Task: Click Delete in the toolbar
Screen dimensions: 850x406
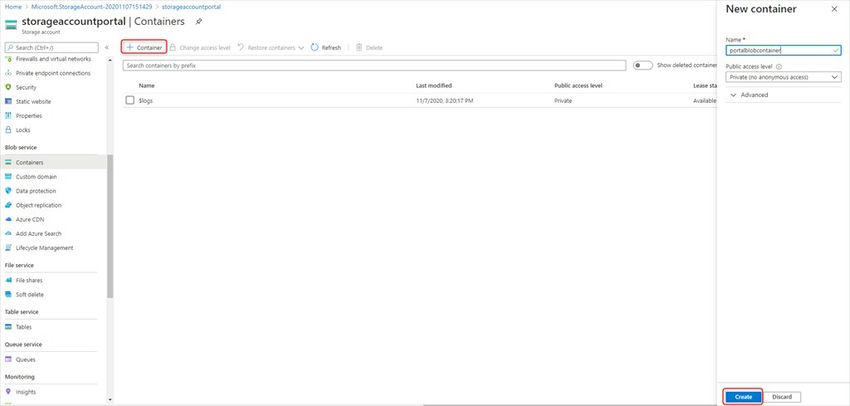Action: pyautogui.click(x=369, y=48)
